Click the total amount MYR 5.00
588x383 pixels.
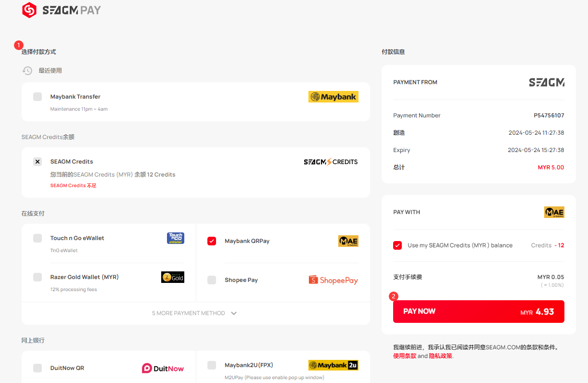(x=551, y=167)
